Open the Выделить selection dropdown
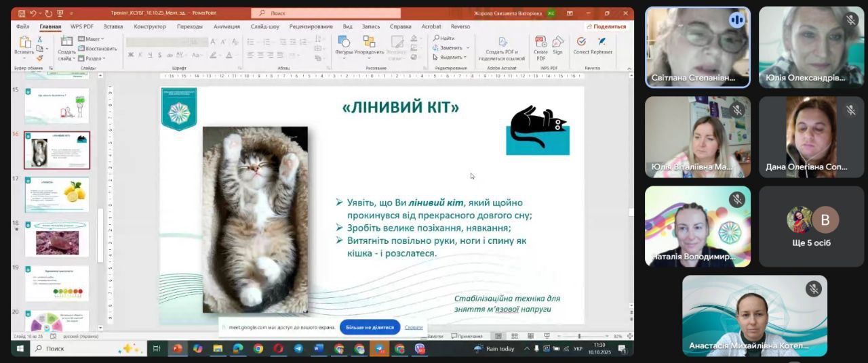Viewport: 868px width, 363px height. 451,57
